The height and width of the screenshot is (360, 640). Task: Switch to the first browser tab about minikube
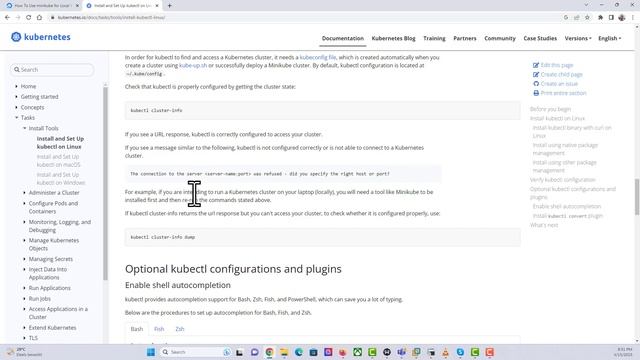[x=42, y=6]
